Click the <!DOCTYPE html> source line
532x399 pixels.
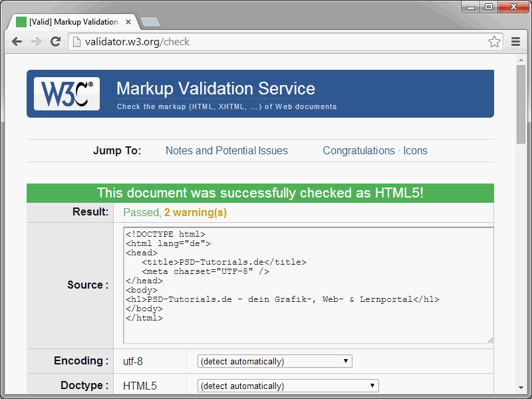coord(165,234)
